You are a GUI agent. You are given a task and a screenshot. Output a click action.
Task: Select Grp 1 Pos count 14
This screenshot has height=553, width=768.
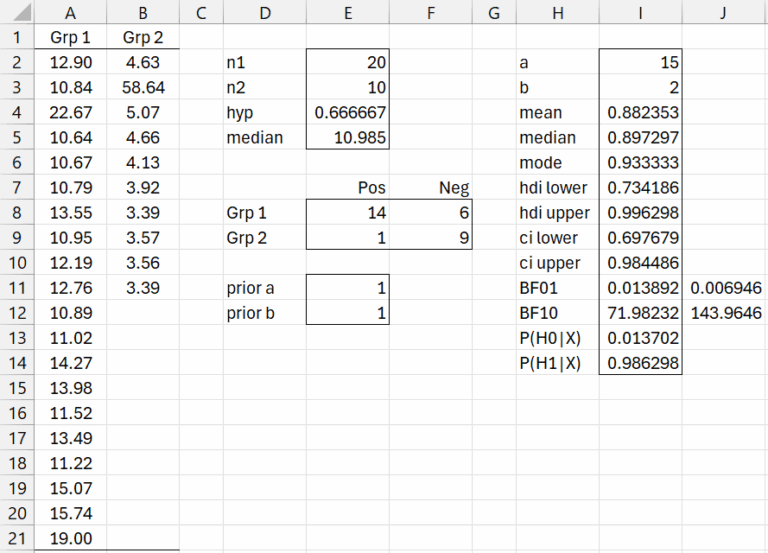(348, 213)
